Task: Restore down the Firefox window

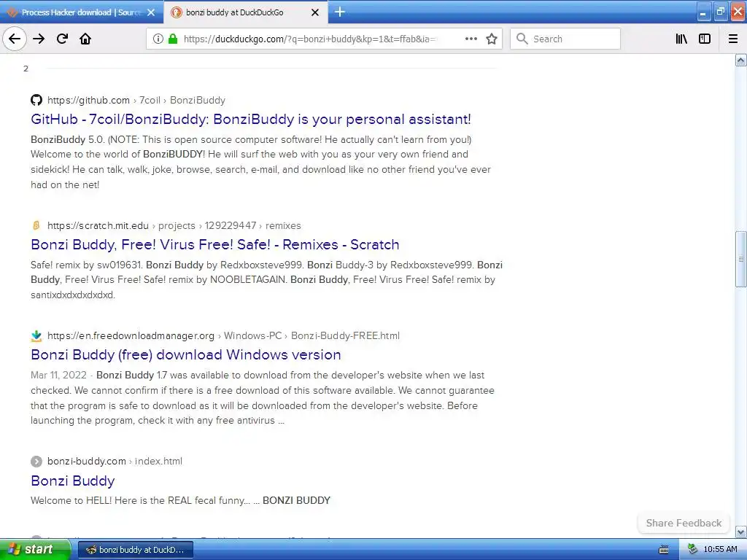Action: tap(720, 12)
